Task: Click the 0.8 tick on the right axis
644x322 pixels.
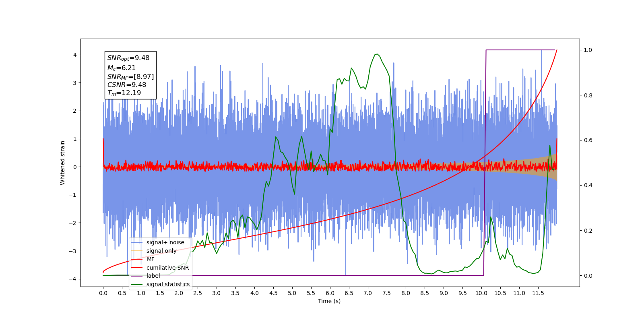Action: tap(588, 95)
